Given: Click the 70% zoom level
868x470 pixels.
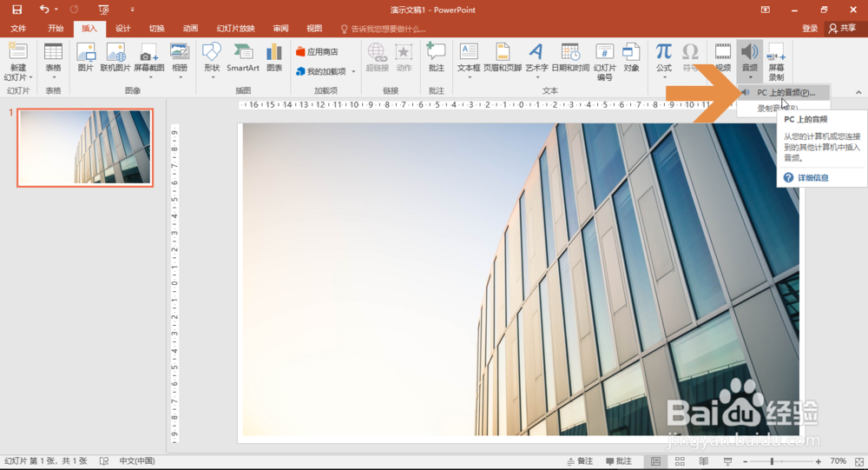Looking at the screenshot, I should (x=838, y=461).
